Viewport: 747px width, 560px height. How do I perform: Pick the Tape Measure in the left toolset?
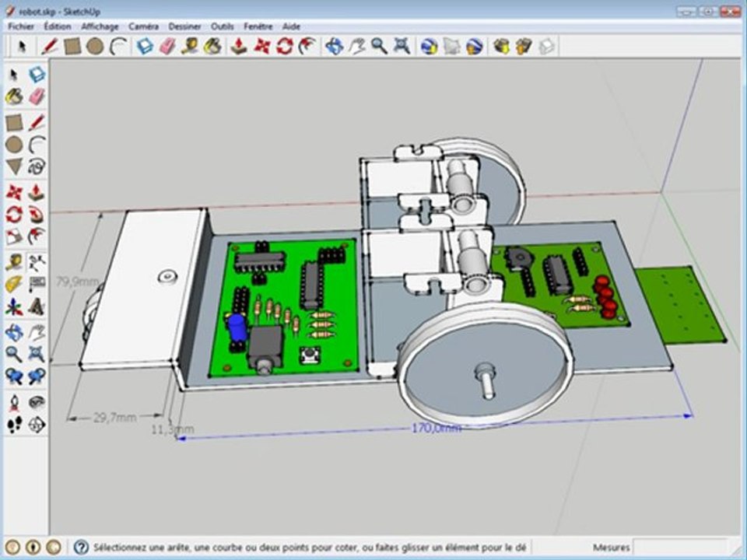pos(14,262)
